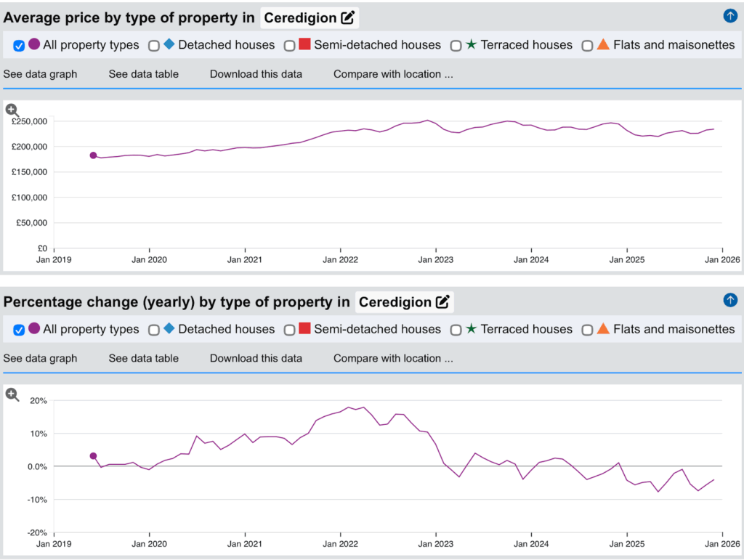This screenshot has height=560, width=744.
Task: Click zoom magnifier icon on percentage change graph
Action: 12,394
